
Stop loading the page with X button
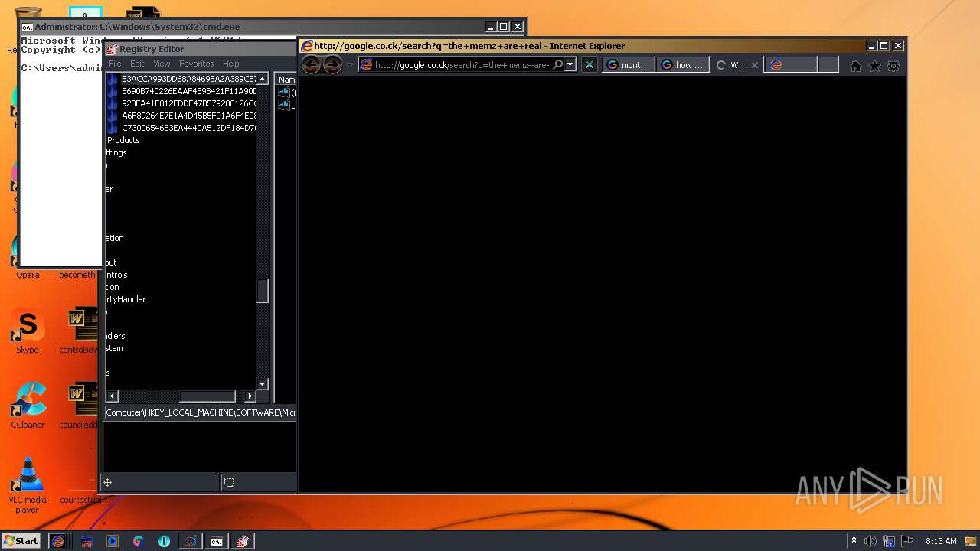(589, 65)
